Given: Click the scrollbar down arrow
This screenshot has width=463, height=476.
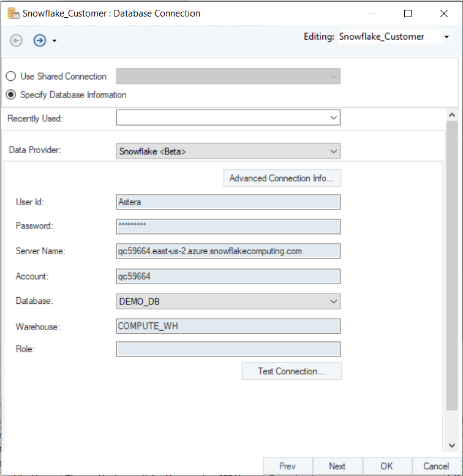Looking at the screenshot, I should [x=452, y=446].
